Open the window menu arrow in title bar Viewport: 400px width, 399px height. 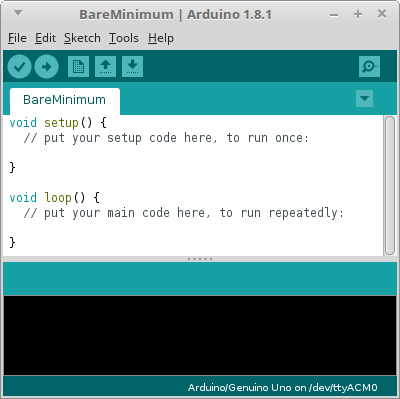18,13
